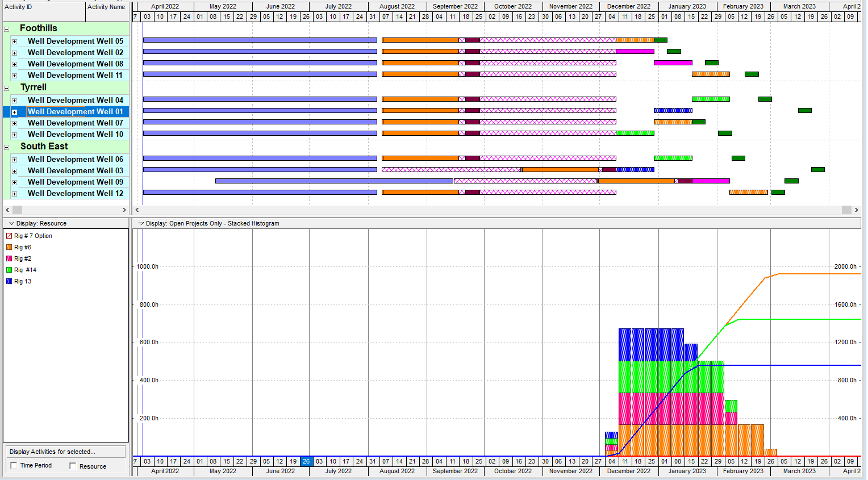868x480 pixels.
Task: Click the Activity Name column header
Action: tap(107, 7)
